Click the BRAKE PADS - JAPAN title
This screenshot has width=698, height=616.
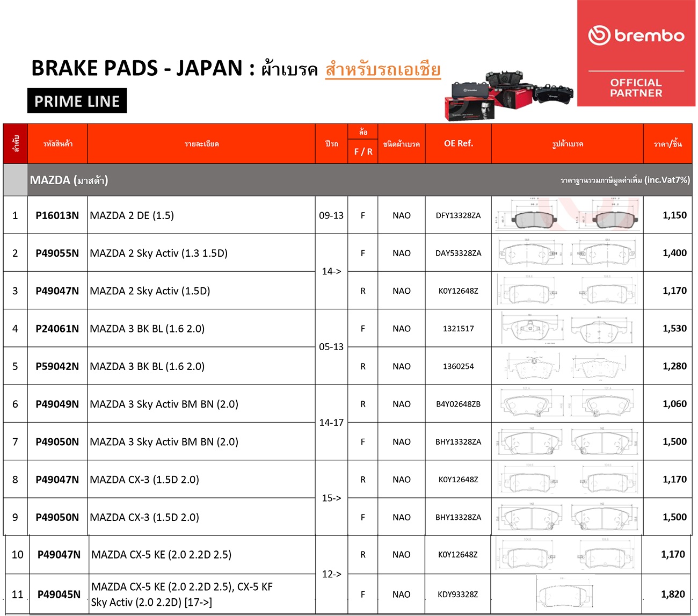click(143, 68)
